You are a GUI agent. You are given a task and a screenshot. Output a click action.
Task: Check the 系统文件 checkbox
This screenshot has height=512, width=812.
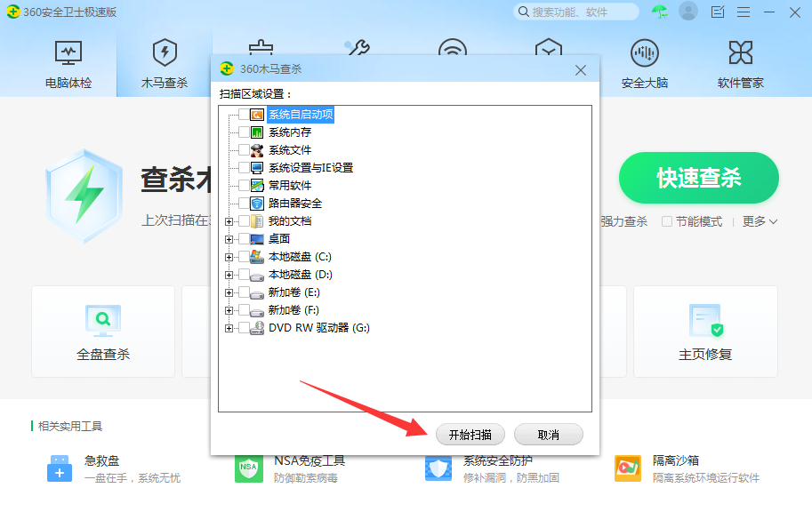pyautogui.click(x=244, y=150)
